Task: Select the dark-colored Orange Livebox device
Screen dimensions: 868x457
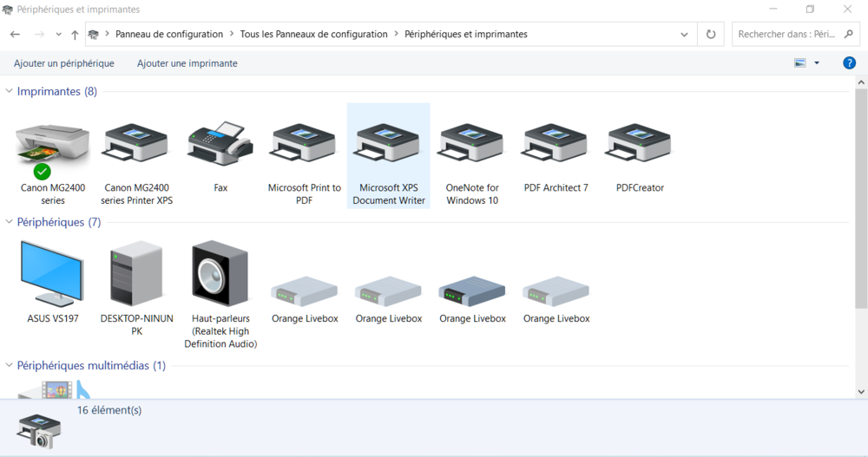Action: (472, 291)
